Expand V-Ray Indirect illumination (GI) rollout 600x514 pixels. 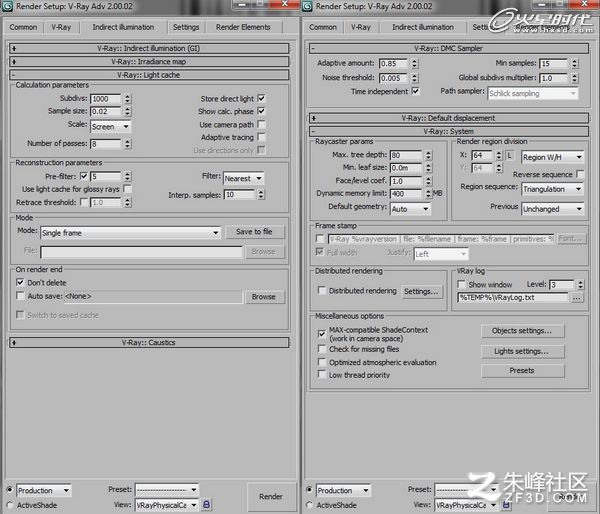click(x=149, y=48)
